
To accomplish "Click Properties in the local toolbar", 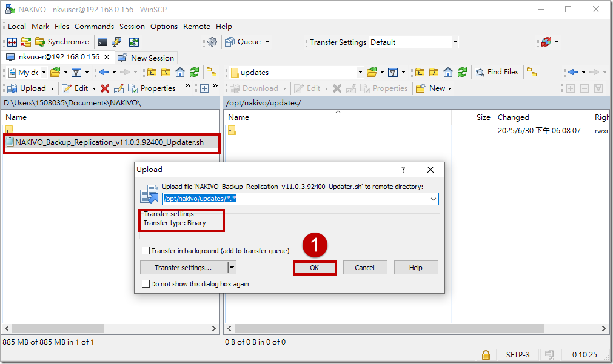I will [152, 88].
